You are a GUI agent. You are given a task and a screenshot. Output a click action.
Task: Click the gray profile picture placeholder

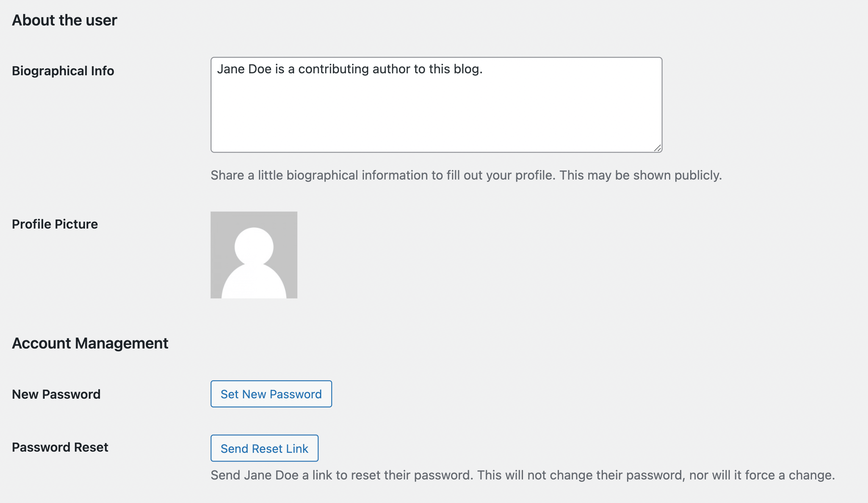(254, 255)
